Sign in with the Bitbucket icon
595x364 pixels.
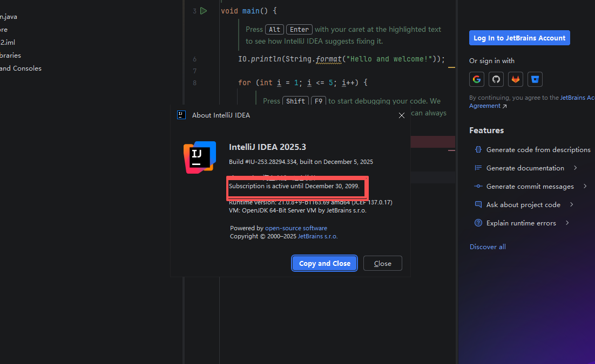(535, 79)
